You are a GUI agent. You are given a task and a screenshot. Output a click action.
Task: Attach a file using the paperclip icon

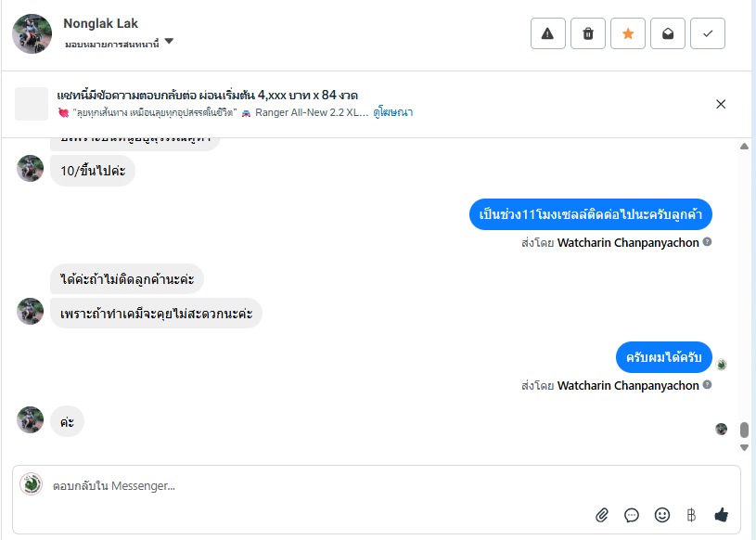coord(601,514)
